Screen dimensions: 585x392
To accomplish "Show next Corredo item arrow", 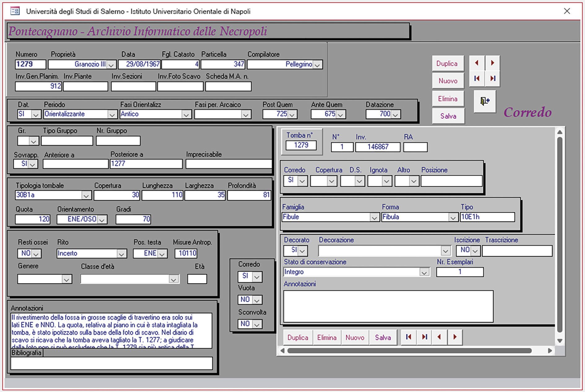I will tap(455, 337).
